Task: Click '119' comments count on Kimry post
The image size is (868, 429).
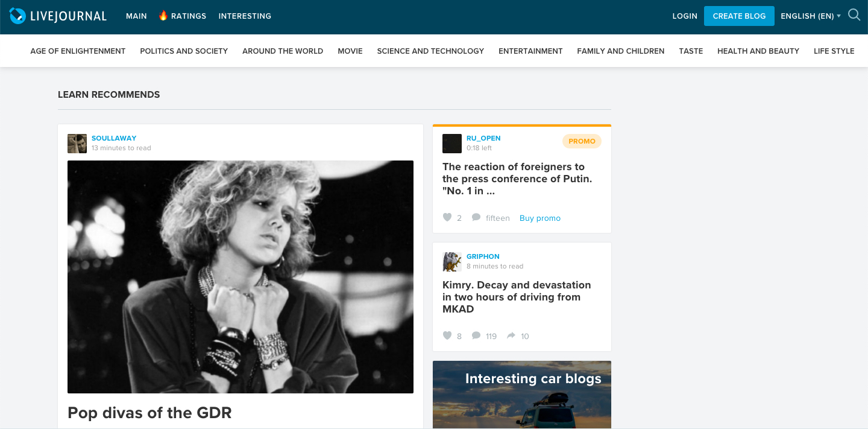Action: click(x=491, y=336)
